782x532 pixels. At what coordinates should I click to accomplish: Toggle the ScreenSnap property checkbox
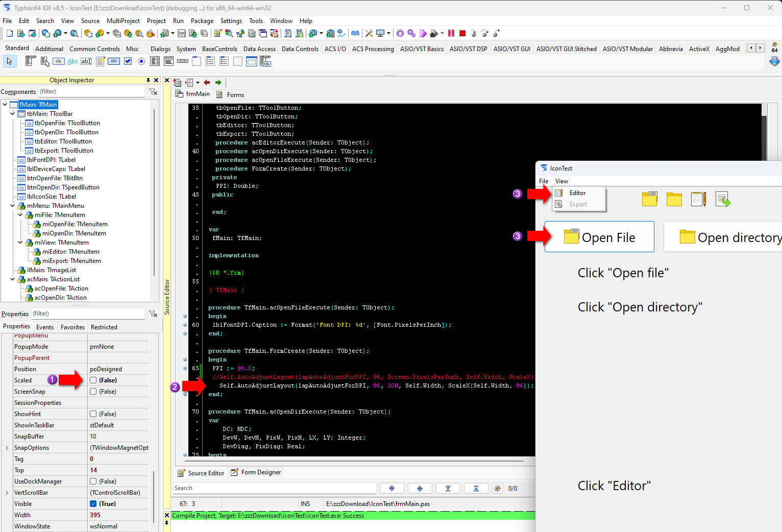coord(93,392)
